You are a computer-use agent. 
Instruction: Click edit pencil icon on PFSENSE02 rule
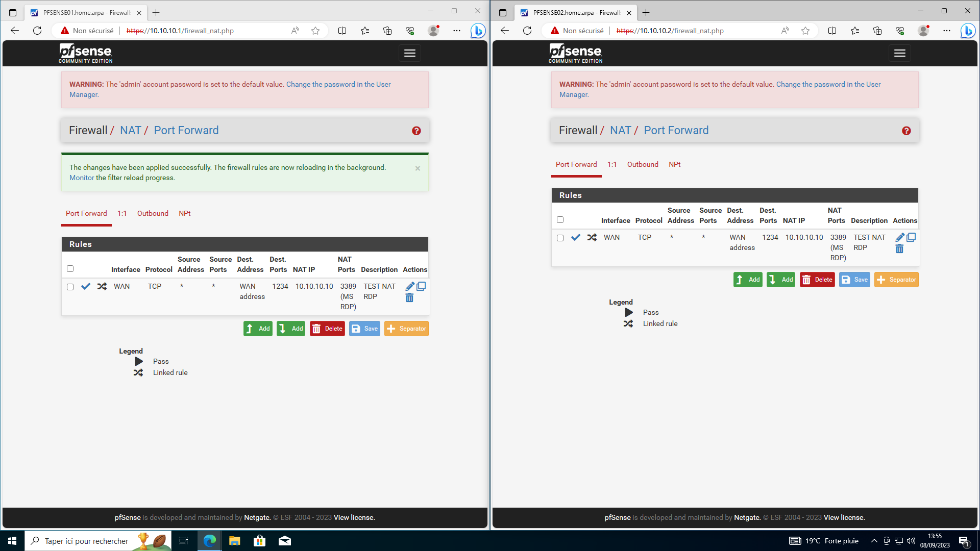click(899, 237)
